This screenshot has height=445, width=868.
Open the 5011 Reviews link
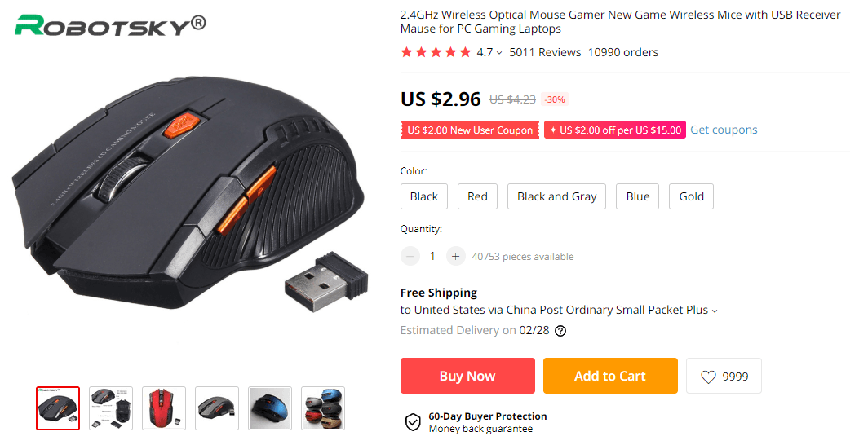545,52
